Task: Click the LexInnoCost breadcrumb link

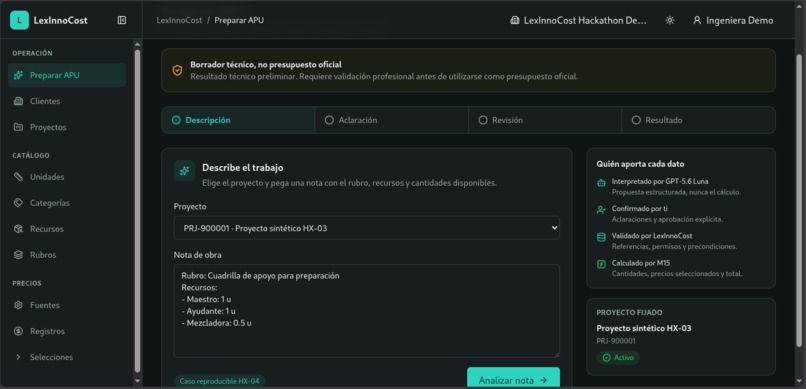Action: [x=179, y=21]
